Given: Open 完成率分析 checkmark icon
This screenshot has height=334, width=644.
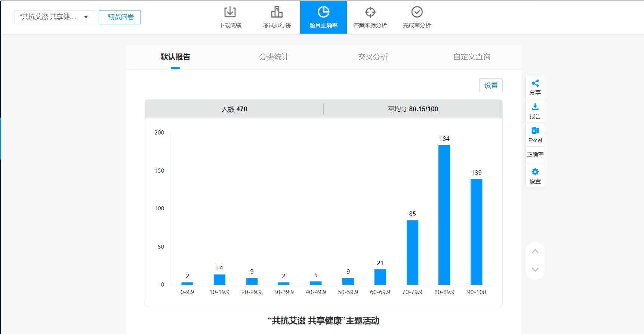Looking at the screenshot, I should click(417, 13).
